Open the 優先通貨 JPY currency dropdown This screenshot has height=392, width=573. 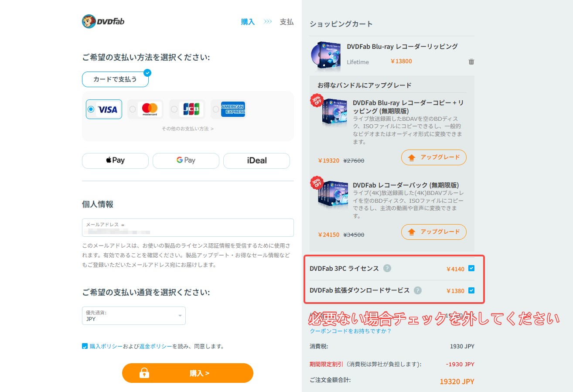(134, 316)
